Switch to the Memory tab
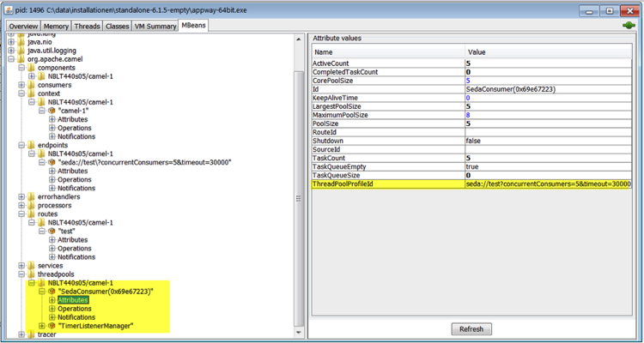This screenshot has width=644, height=343. pos(57,27)
